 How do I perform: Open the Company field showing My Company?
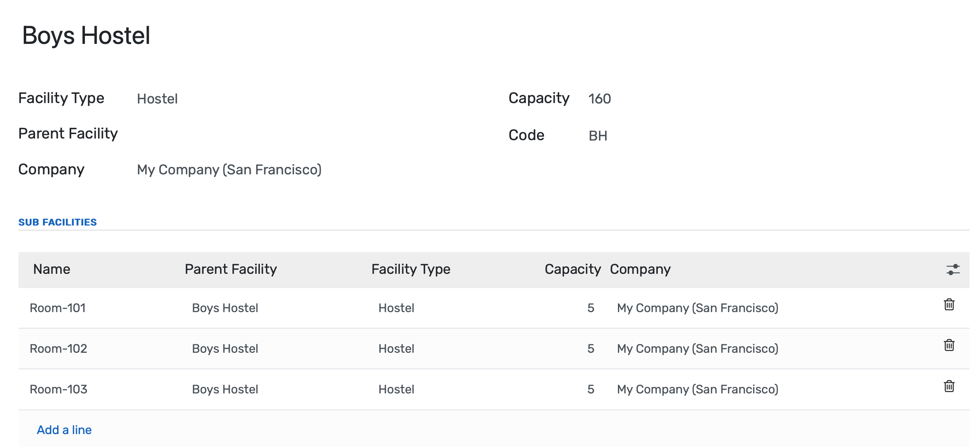[229, 170]
